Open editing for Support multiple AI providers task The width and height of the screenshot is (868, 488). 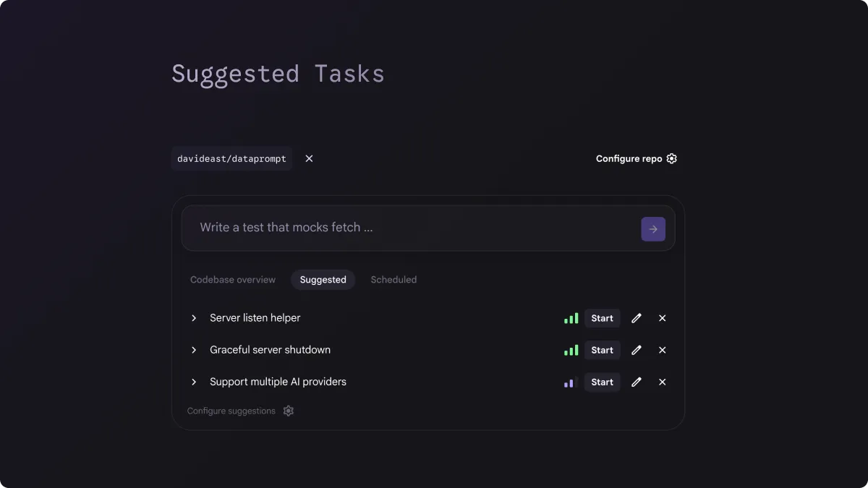pos(636,382)
